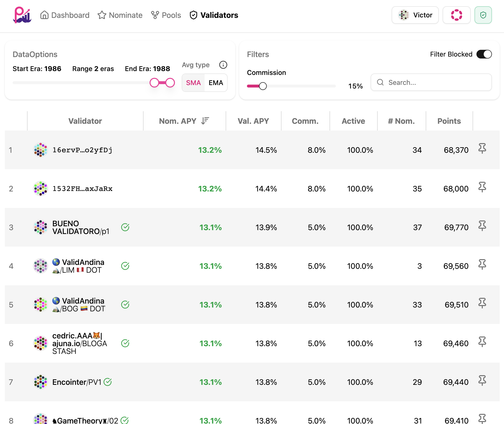Toggle the Filter Blocked switch
Viewport: 504px width, 424px height.
[x=484, y=54]
